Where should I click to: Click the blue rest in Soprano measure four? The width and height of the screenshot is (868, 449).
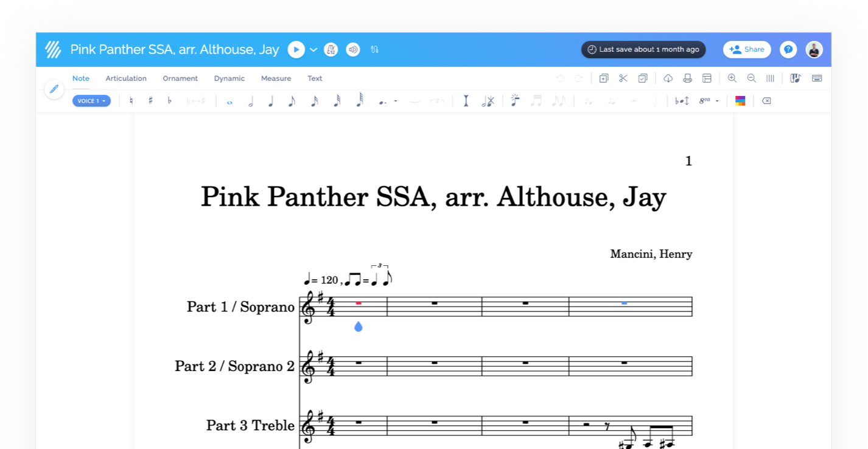click(625, 303)
